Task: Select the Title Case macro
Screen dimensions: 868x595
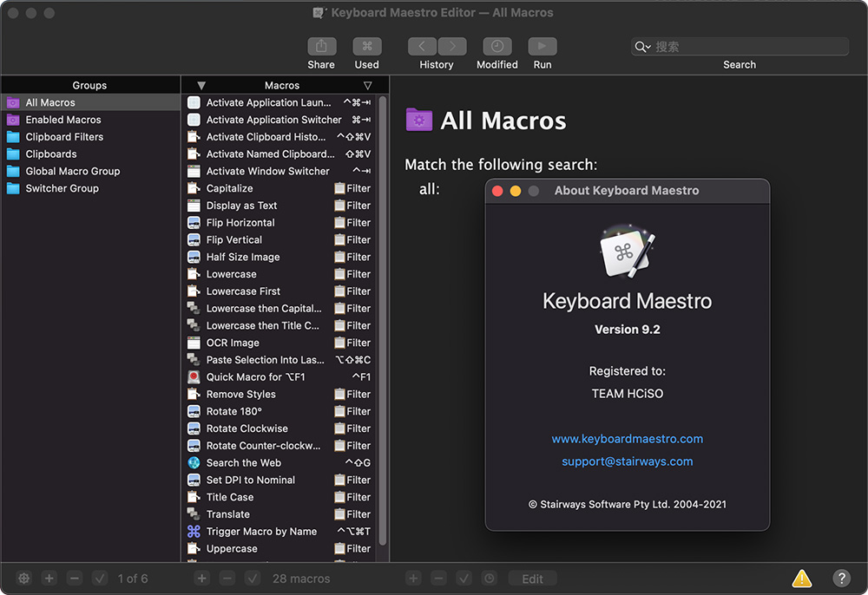Action: tap(279, 497)
